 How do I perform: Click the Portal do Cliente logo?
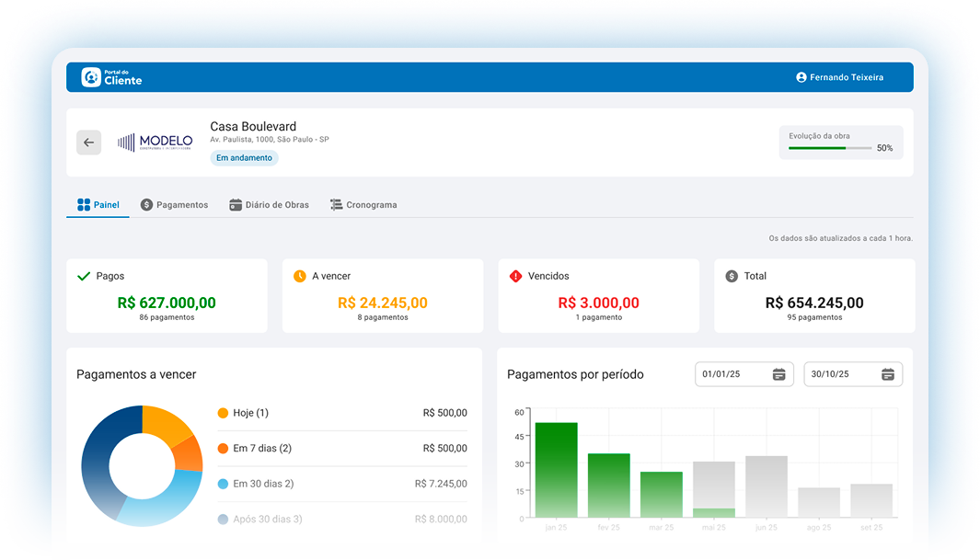coord(112,77)
